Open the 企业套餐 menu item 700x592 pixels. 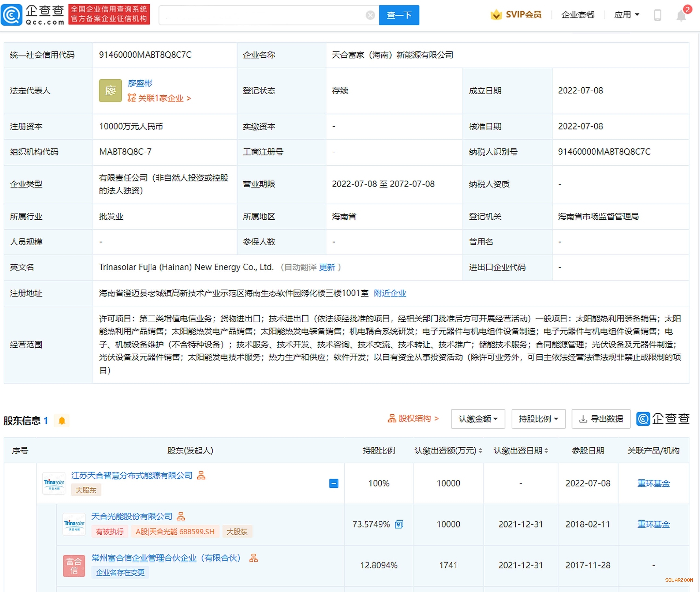(578, 15)
